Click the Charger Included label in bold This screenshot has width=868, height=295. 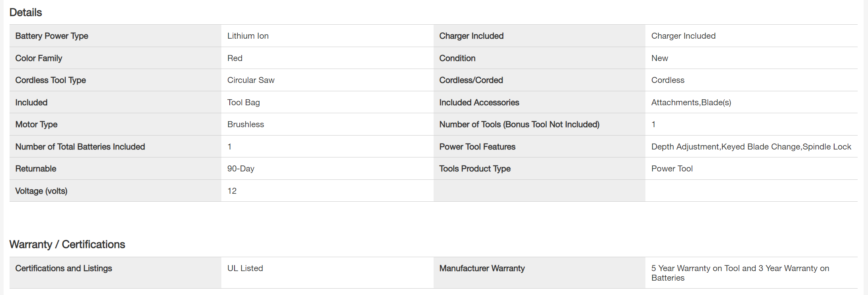tap(471, 36)
